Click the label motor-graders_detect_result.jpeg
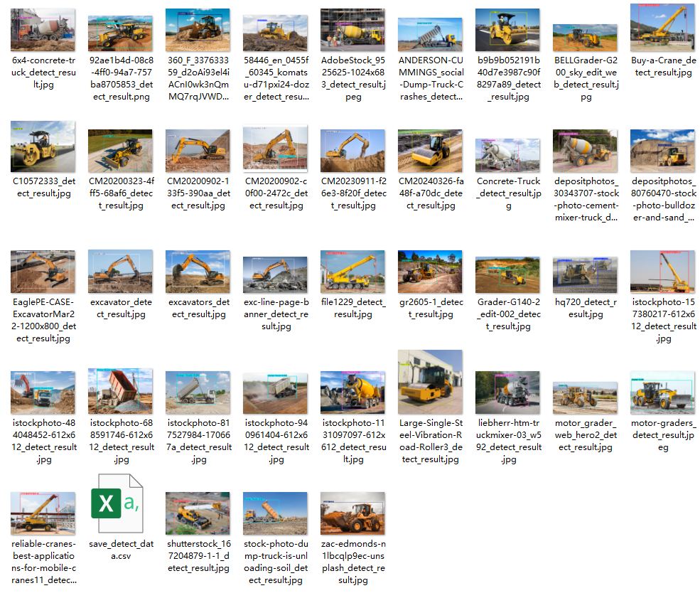 pyautogui.click(x=663, y=435)
